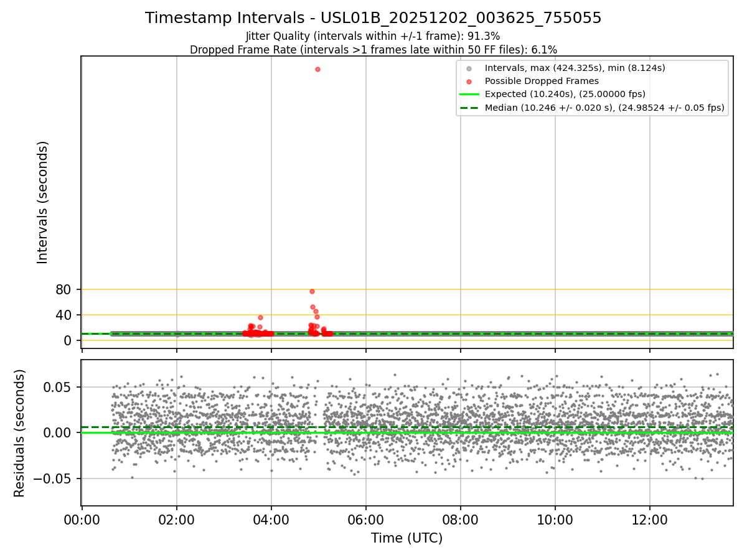Click the dashed green line sample in the Median legend row
Screen dimensions: 747x560
click(x=469, y=108)
